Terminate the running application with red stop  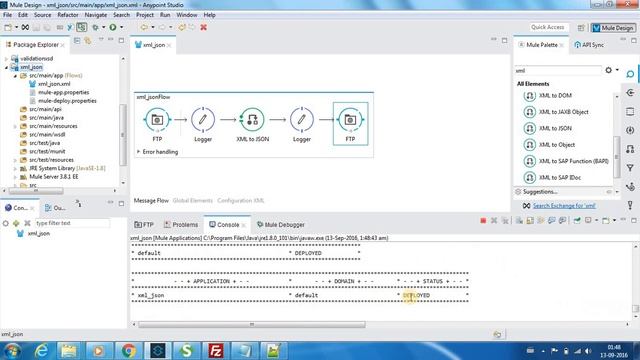(x=483, y=220)
